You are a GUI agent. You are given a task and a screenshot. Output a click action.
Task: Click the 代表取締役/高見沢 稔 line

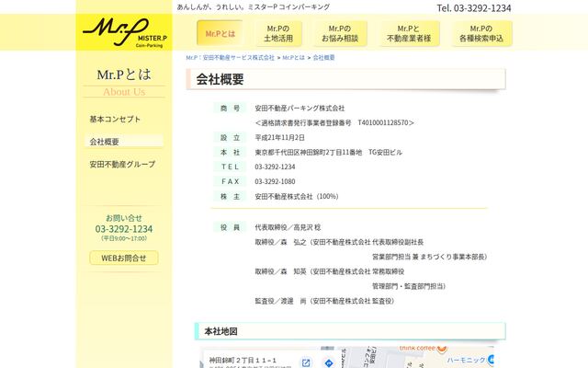point(288,227)
